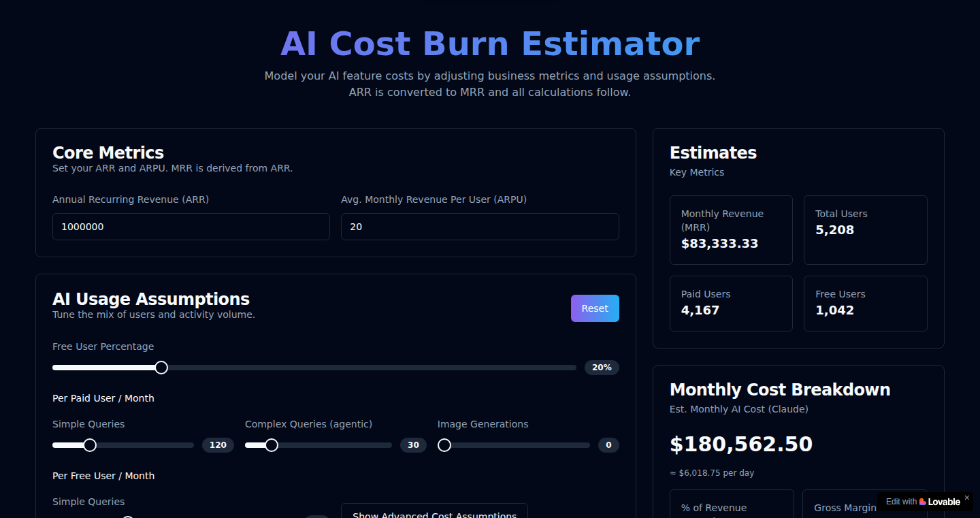Click the 20% free user value badge
Image resolution: width=980 pixels, height=518 pixels.
[x=602, y=368]
